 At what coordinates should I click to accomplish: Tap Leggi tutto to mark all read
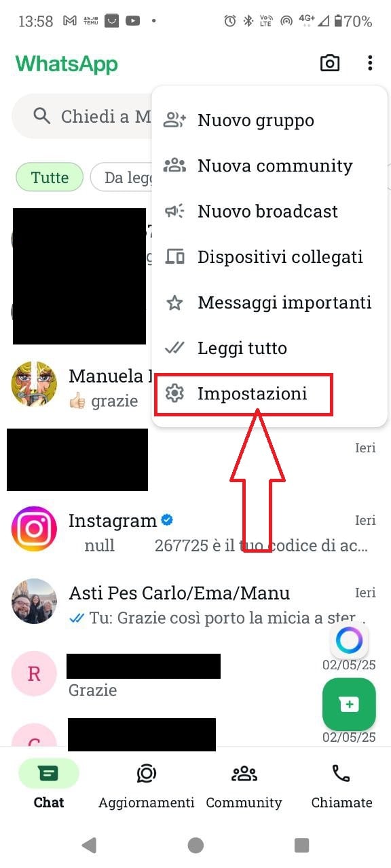pyautogui.click(x=269, y=348)
